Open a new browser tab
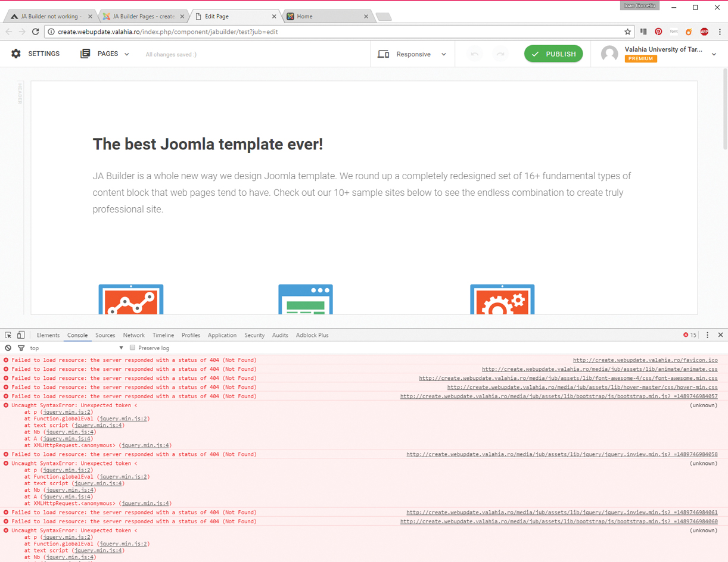The height and width of the screenshot is (562, 728). (x=384, y=17)
